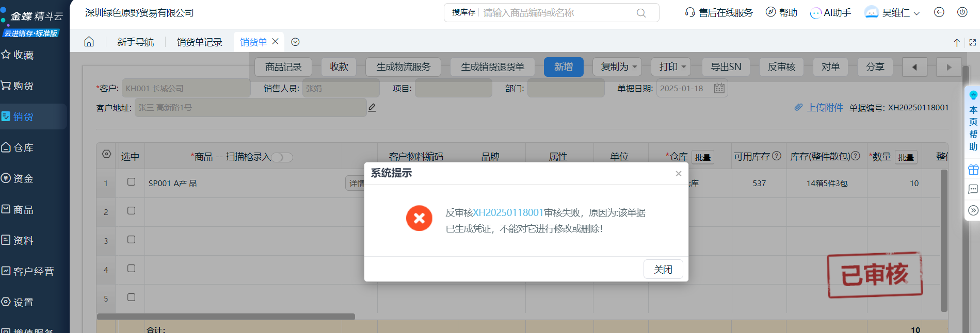Open 仓库 in the left sidebar
Image resolution: width=980 pixels, height=333 pixels.
coord(24,148)
